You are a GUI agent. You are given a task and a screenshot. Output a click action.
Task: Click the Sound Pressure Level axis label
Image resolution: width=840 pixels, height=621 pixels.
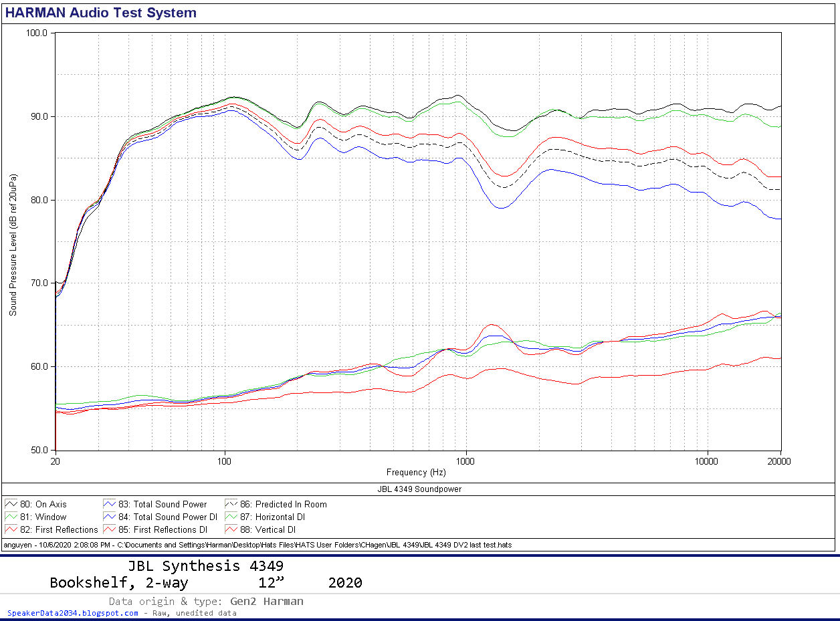[x=13, y=245]
